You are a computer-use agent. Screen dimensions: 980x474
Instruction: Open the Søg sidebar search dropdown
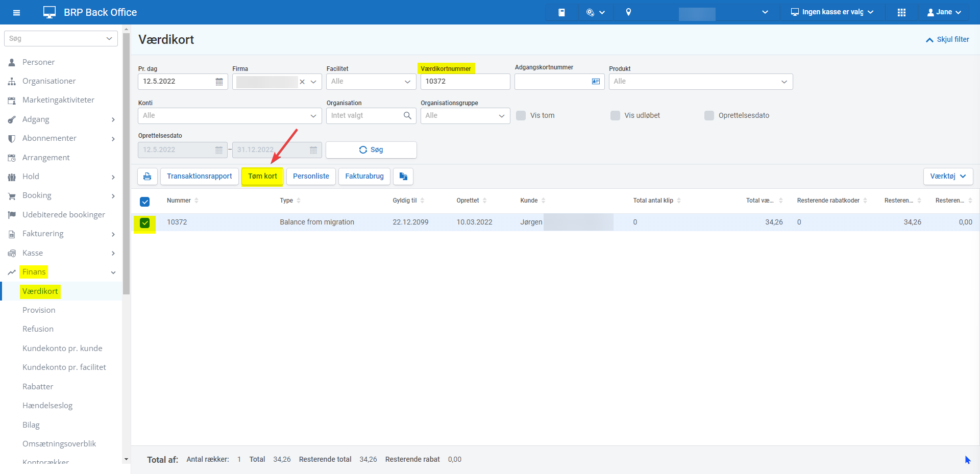tap(61, 38)
